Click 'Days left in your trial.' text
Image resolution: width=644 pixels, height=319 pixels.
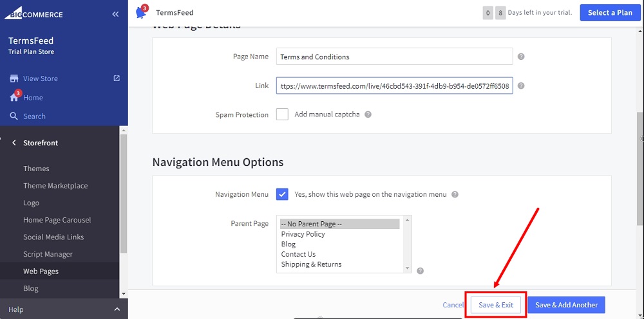tap(540, 12)
